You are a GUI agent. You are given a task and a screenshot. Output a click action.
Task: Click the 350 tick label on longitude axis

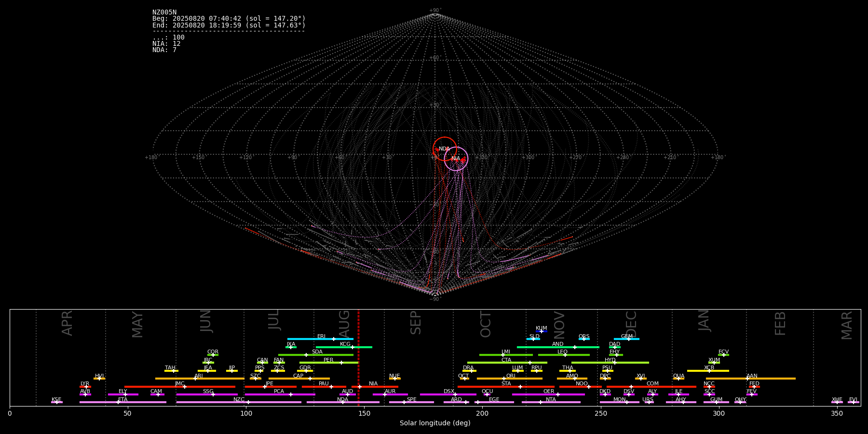(x=837, y=413)
